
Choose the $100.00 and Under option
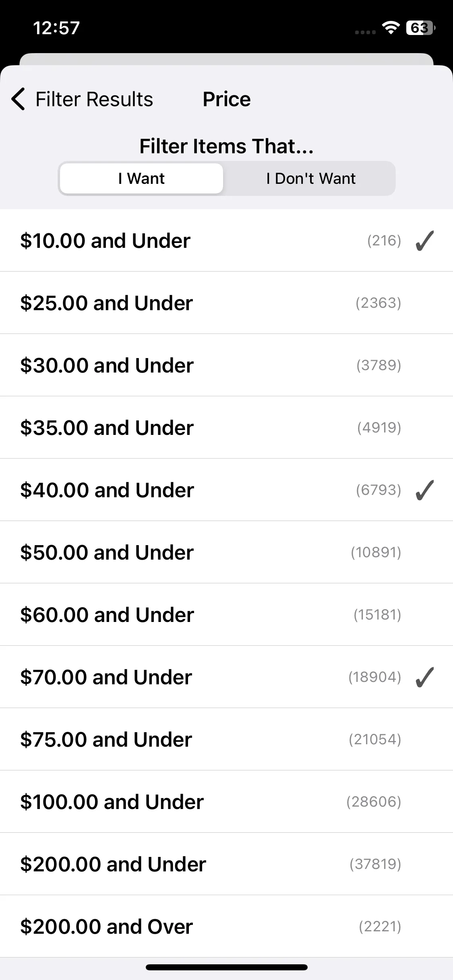[x=226, y=802]
